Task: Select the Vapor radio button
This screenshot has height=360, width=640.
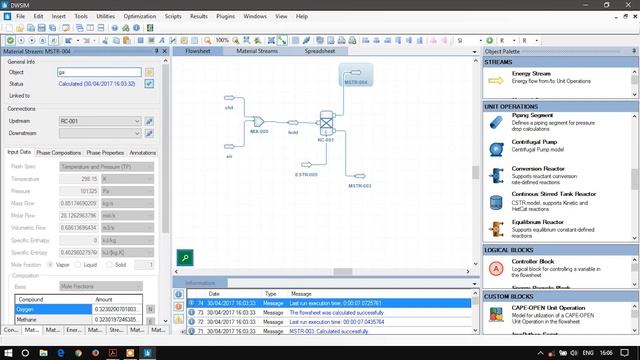Action: tap(50, 264)
